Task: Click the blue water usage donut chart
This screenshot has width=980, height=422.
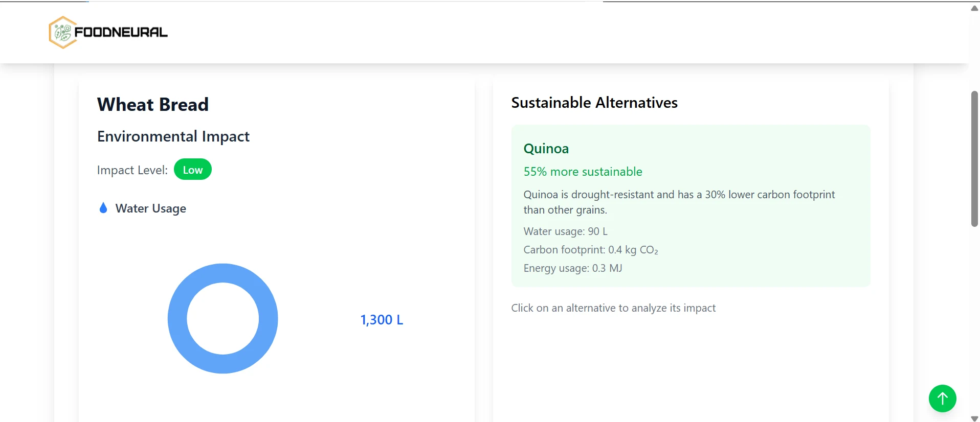Action: (x=223, y=318)
